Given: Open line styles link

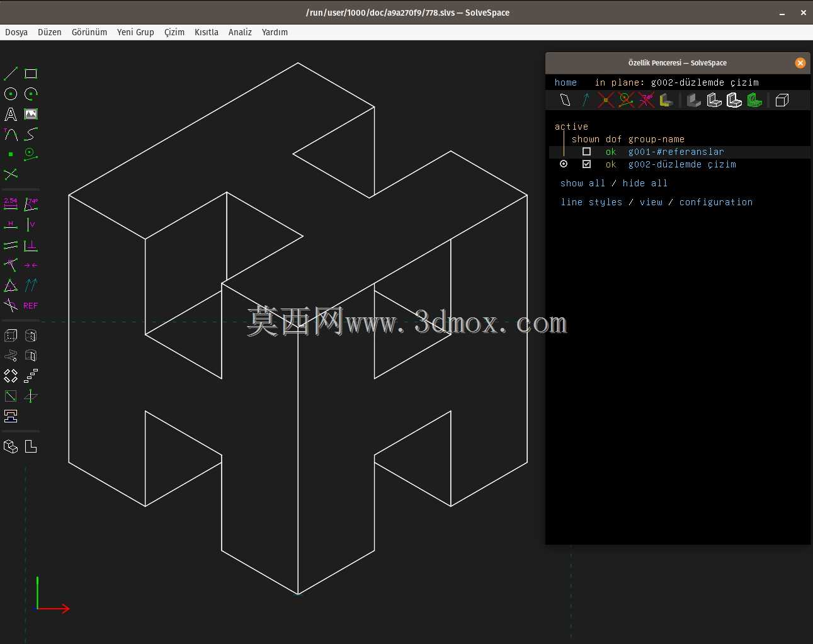Looking at the screenshot, I should point(591,202).
